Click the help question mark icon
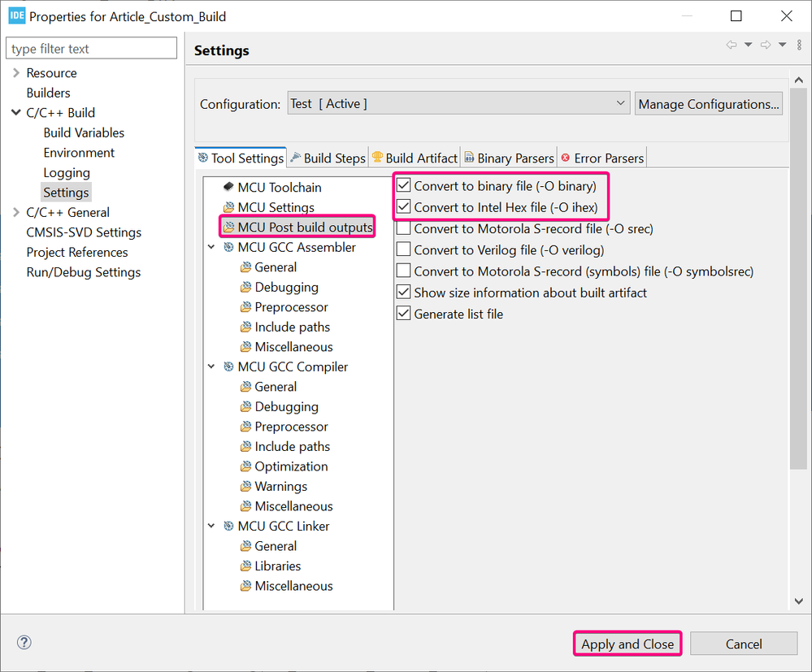 [24, 643]
